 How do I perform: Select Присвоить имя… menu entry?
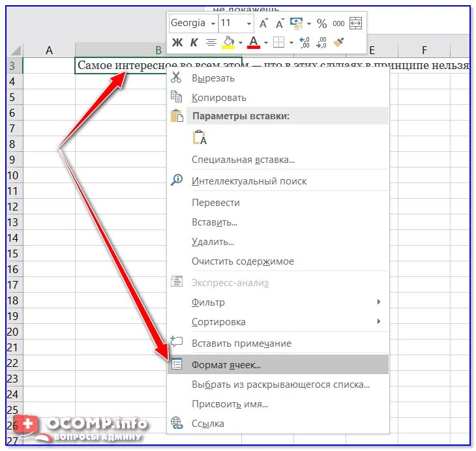tap(278, 404)
